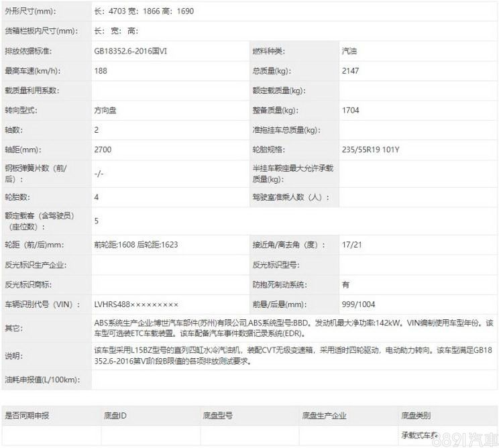
Task: Click the 方向盘 steering type value
Action: coord(105,111)
